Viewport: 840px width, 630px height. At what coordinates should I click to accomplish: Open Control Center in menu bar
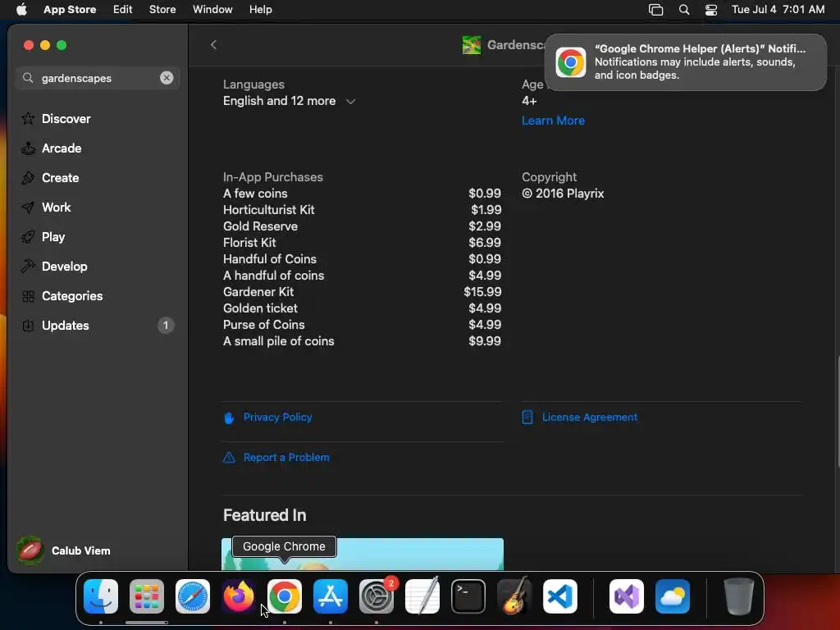point(711,10)
